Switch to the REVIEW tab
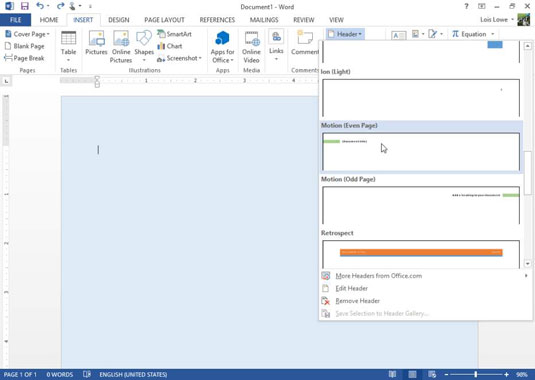535x380 pixels. coord(304,20)
